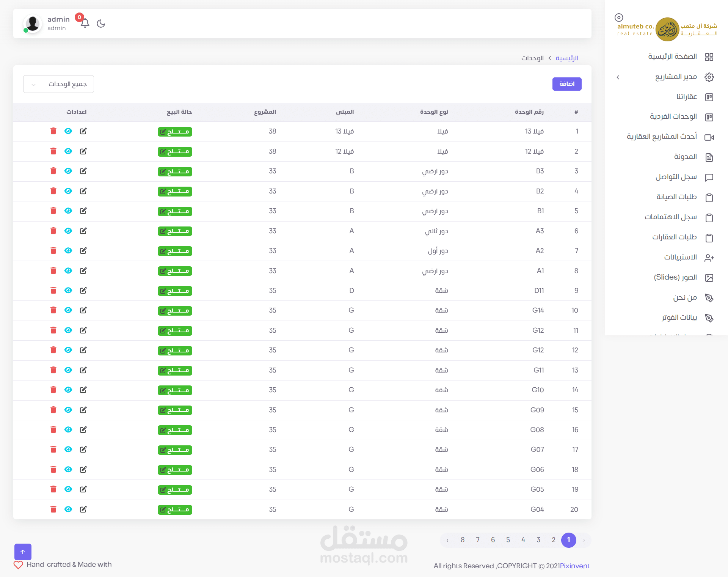
Task: Edit unit B3 with pencil icon
Action: pos(83,171)
